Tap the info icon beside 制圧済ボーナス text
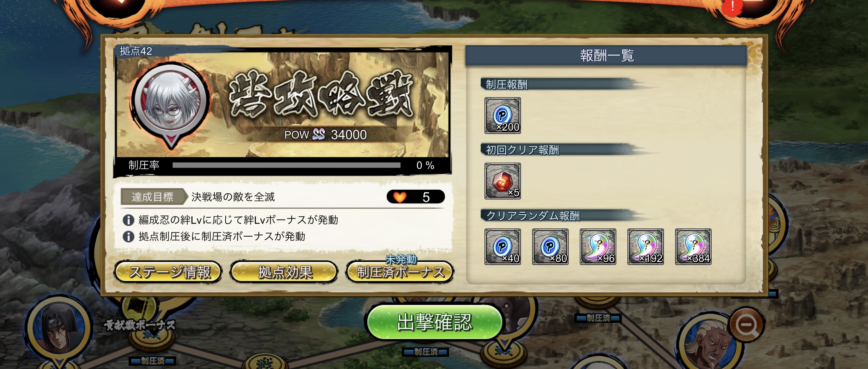868x369 pixels. [x=128, y=237]
